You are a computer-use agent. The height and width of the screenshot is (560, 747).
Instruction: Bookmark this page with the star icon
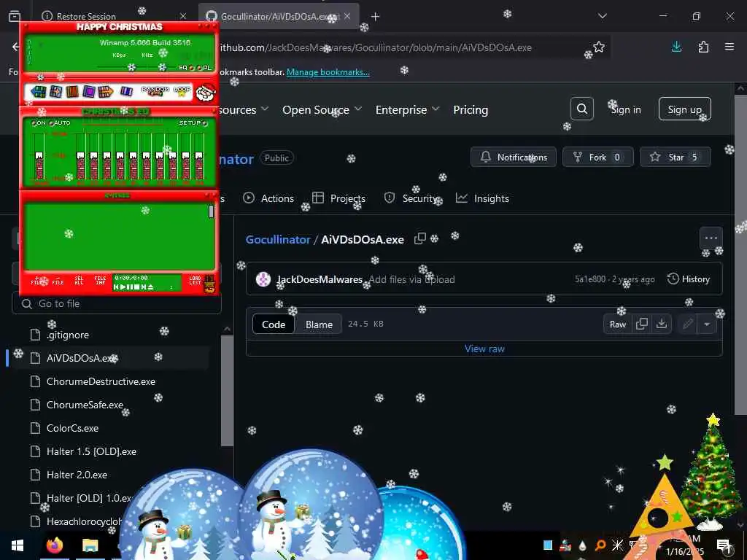(x=599, y=47)
